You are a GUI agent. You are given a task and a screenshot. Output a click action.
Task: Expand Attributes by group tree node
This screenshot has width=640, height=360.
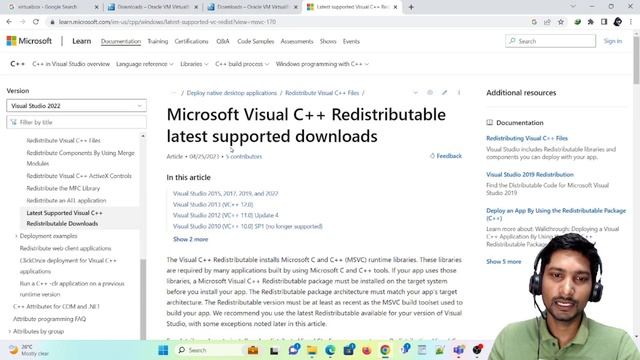(10, 331)
